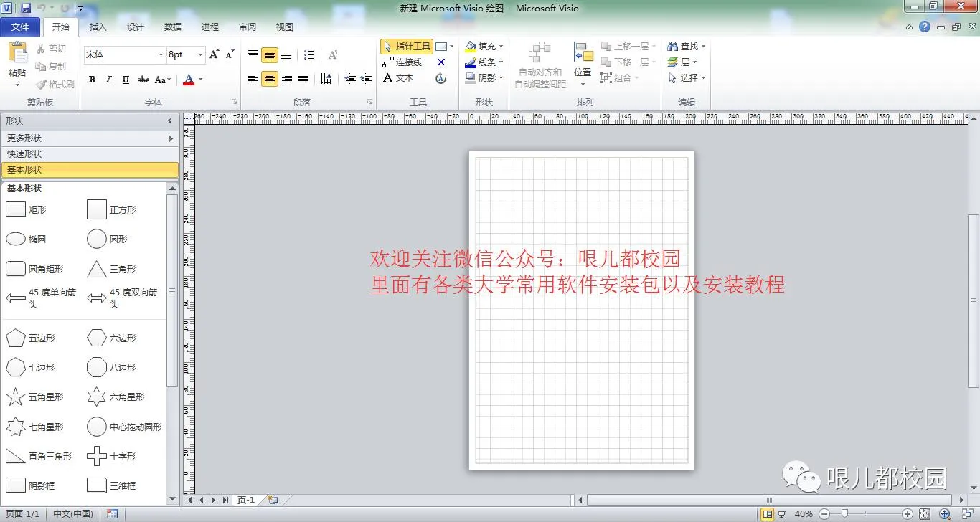Image resolution: width=980 pixels, height=522 pixels.
Task: Select the Connector (连接线) tool
Action: coord(402,62)
